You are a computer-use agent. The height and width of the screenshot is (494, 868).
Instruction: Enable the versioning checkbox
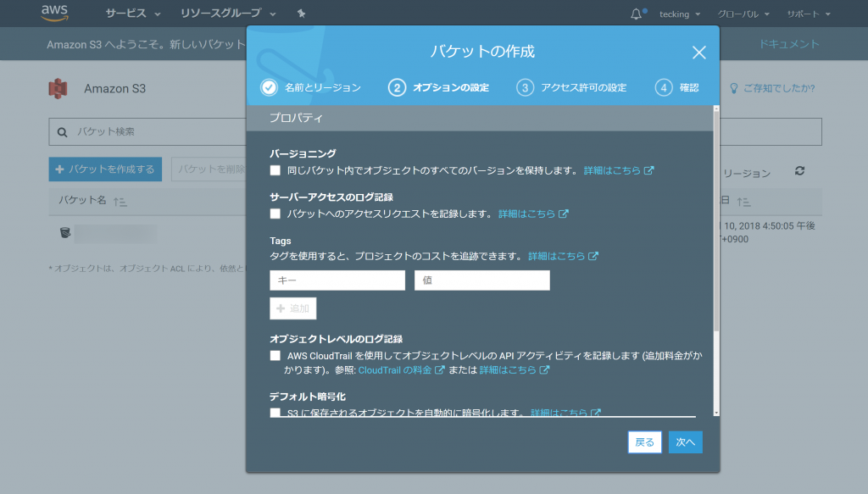[275, 170]
